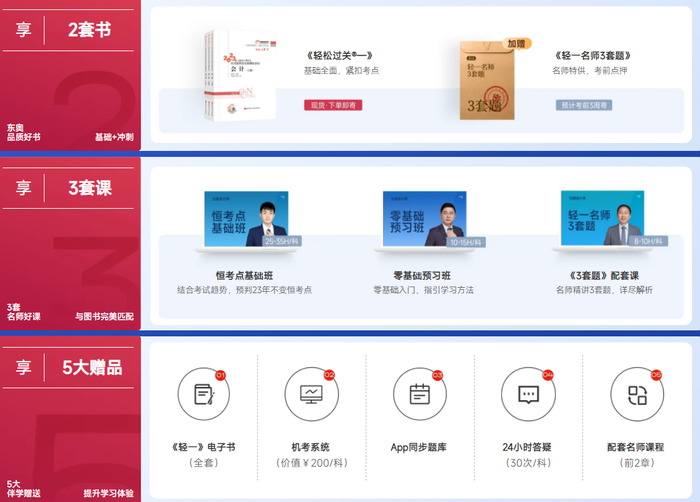Select the 享 5大赠品 section header
700x502 pixels.
coord(68,367)
